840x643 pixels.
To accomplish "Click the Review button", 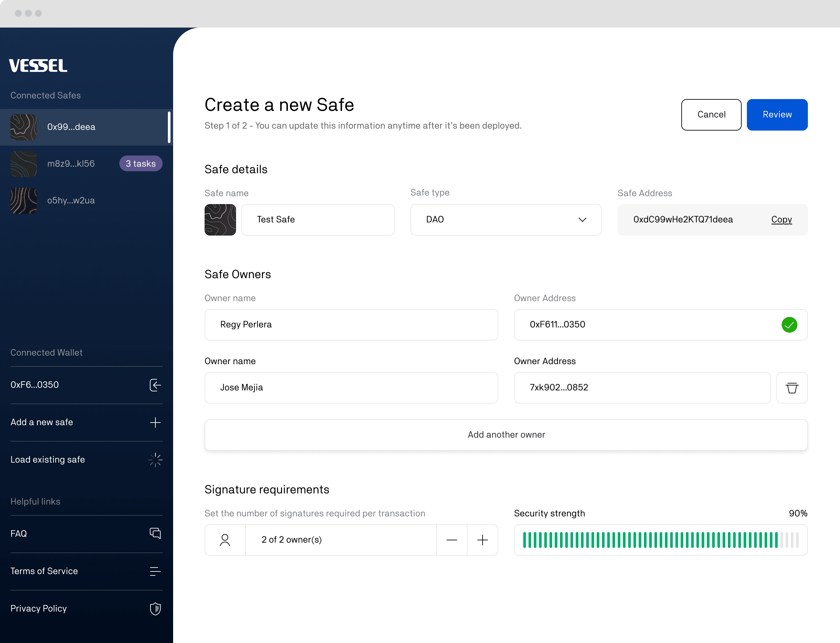I will click(x=777, y=114).
